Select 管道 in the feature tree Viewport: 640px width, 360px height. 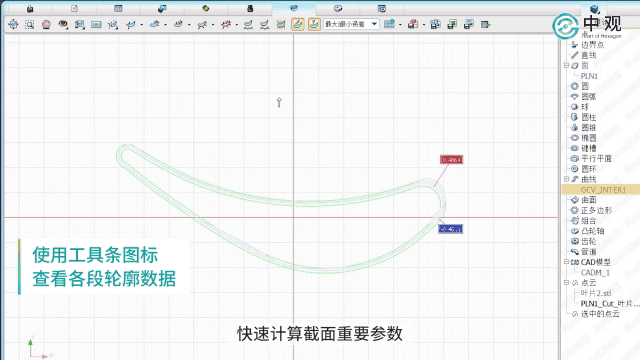click(x=589, y=252)
